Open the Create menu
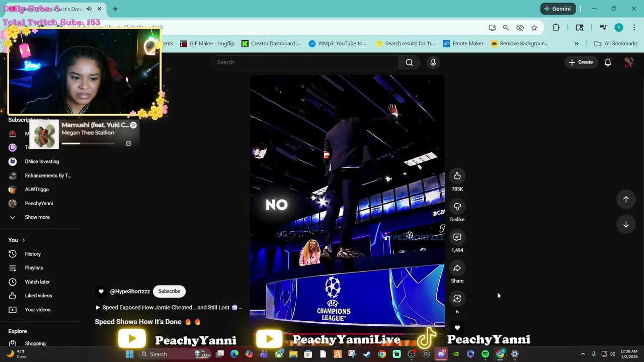Screen dimensions: 644x362 [581, 62]
